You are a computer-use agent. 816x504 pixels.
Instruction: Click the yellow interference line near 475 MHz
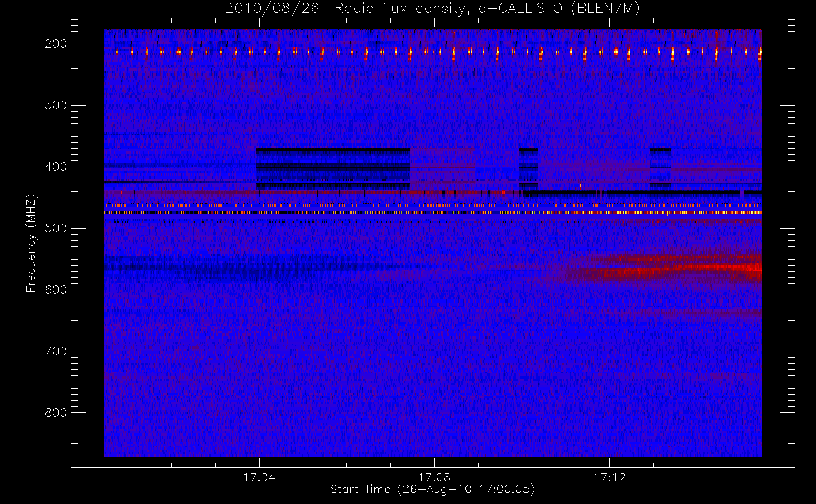click(433, 213)
